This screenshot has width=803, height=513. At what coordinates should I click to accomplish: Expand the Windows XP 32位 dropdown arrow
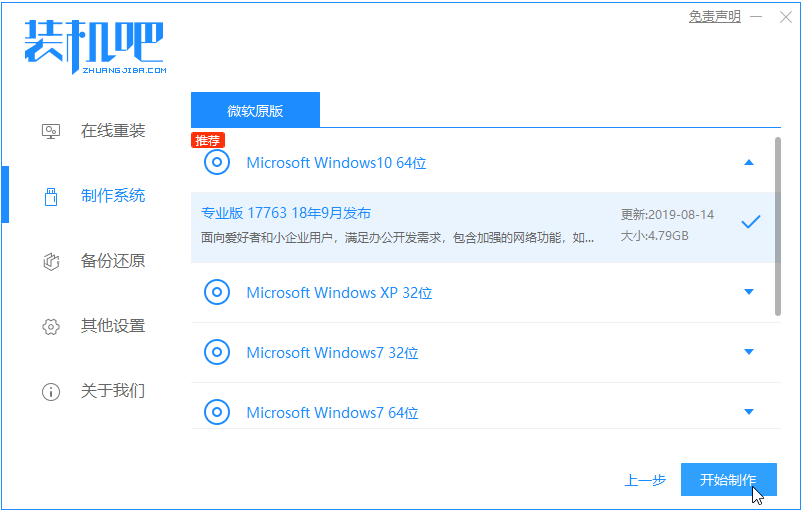(749, 292)
